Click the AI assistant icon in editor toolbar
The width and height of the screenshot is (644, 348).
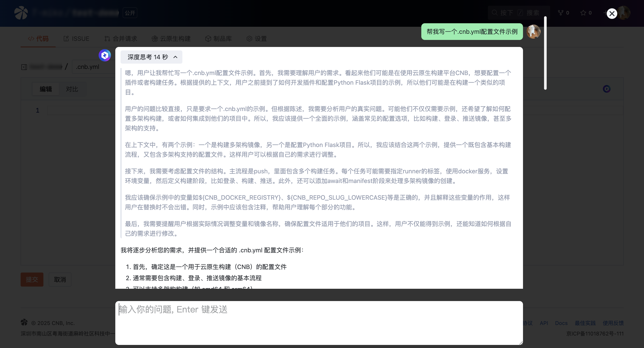tap(607, 89)
